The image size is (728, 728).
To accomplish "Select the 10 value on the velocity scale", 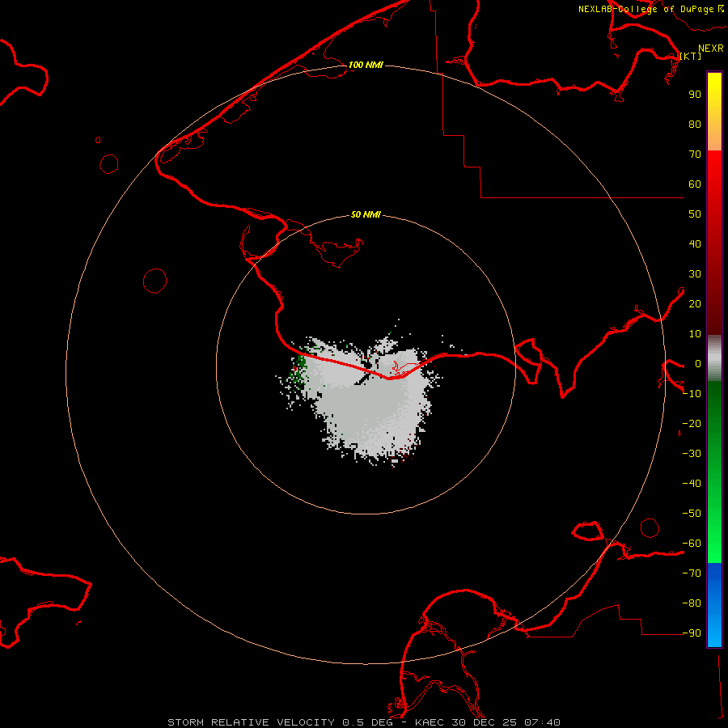I will click(695, 334).
